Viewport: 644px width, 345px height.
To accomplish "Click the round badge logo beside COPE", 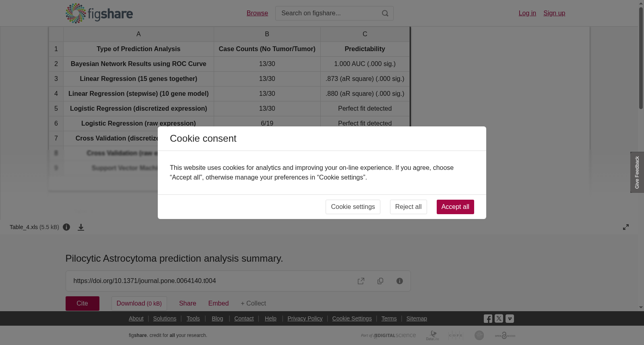I will (479, 335).
